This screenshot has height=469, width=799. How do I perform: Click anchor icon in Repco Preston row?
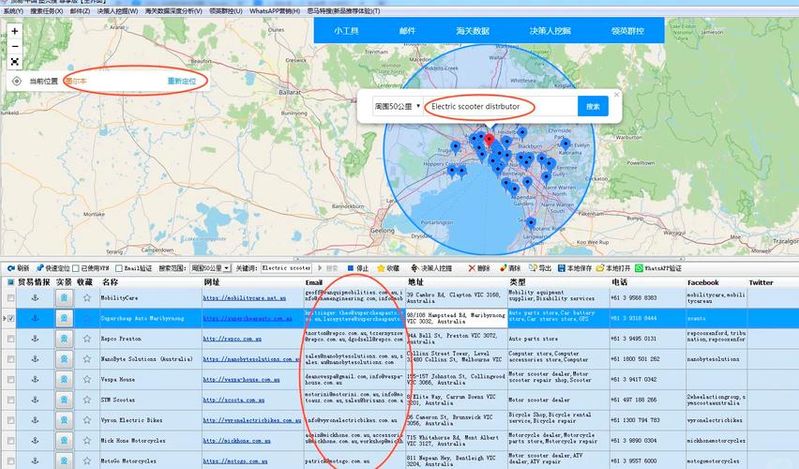click(x=35, y=338)
